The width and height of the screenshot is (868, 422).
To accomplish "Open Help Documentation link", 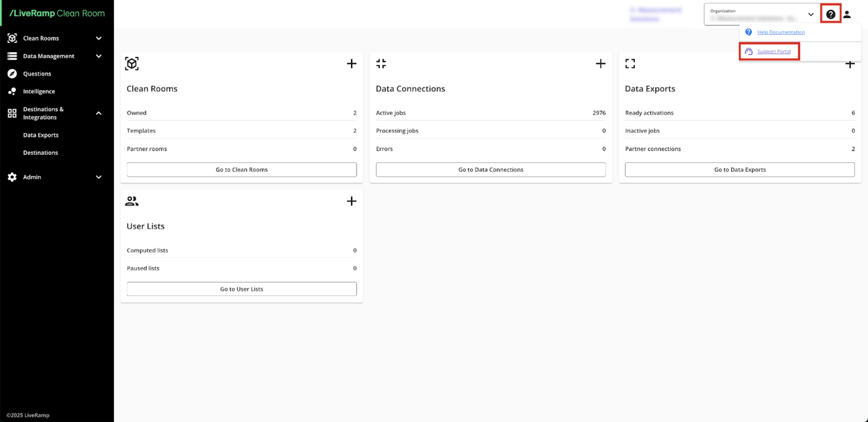I will (x=781, y=32).
